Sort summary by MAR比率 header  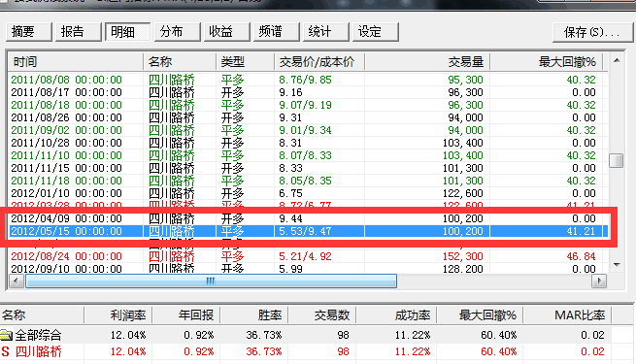click(x=567, y=314)
